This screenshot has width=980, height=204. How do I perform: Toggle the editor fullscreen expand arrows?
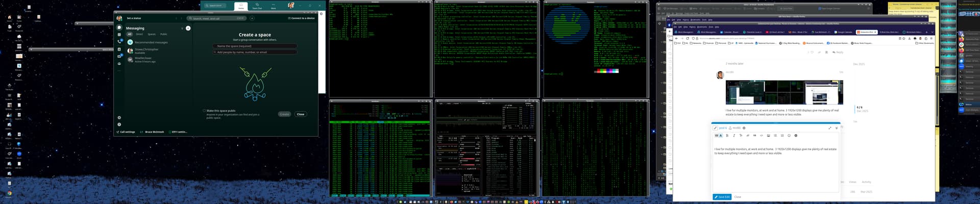pos(830,128)
